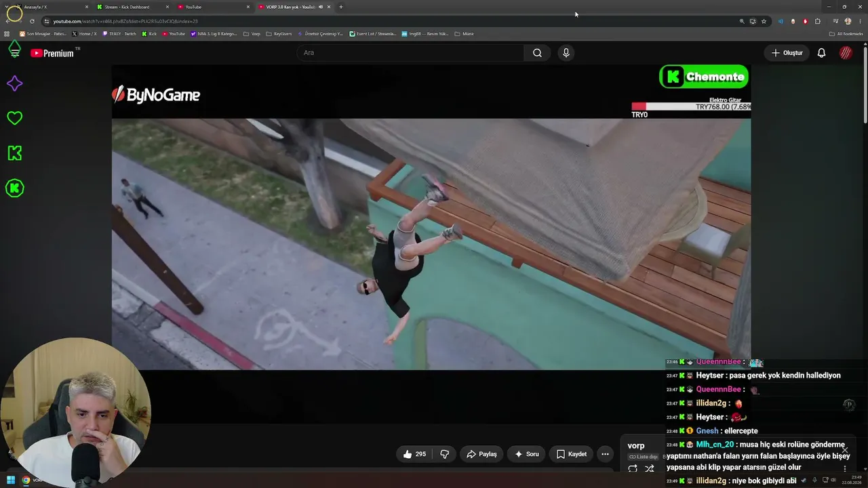The height and width of the screenshot is (488, 868).
Task: Reload the current page
Action: point(32,21)
